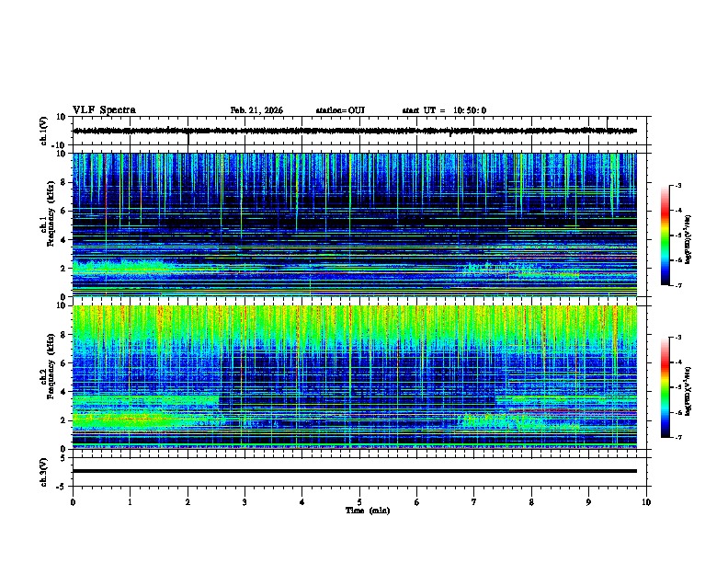Click the "2" tick on the time axis
Viewport: 728px width, 563px height.
point(188,502)
